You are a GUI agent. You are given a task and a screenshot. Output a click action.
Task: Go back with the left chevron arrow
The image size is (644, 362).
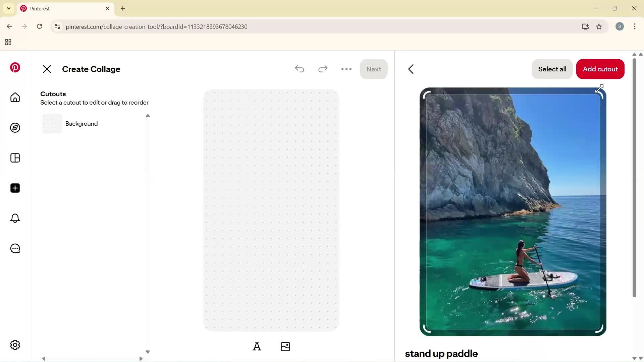coord(411,69)
